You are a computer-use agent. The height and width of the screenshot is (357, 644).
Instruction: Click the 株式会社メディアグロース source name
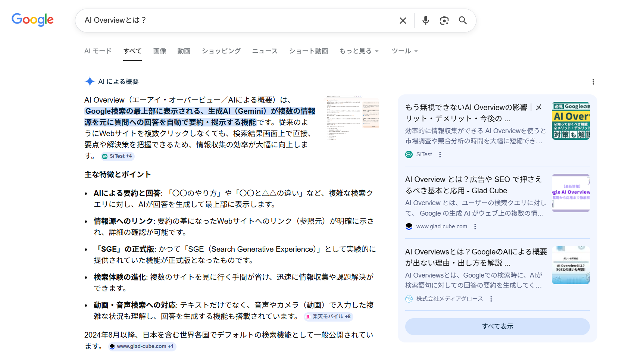(x=450, y=299)
